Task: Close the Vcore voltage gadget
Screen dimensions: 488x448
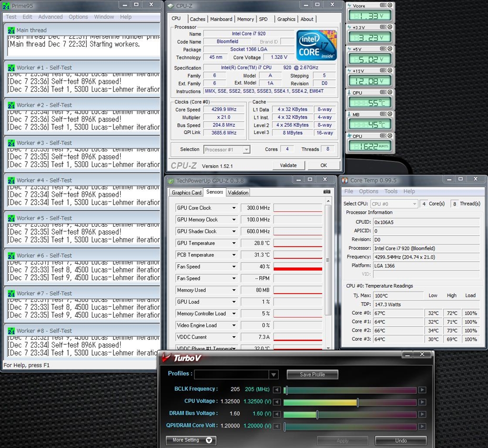Action: (390, 5)
